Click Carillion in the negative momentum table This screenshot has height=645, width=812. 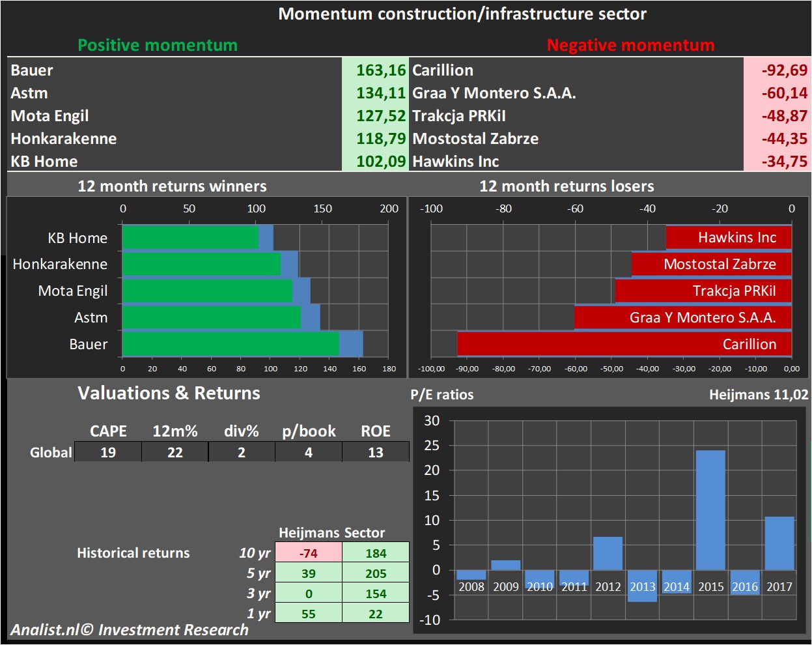pos(443,70)
